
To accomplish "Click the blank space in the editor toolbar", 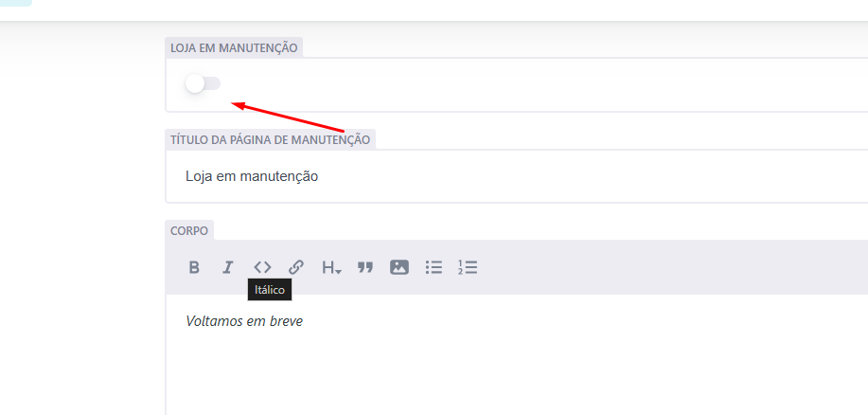I will [x=663, y=267].
